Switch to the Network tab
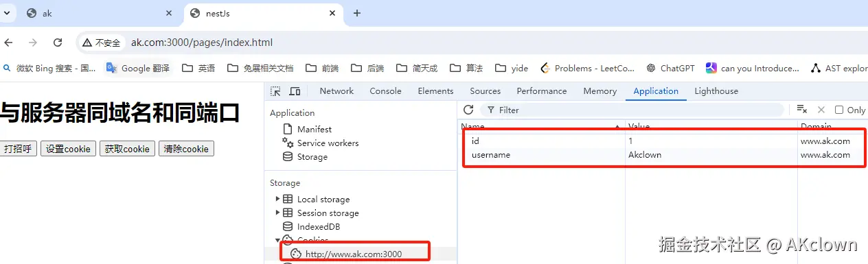 tap(336, 91)
